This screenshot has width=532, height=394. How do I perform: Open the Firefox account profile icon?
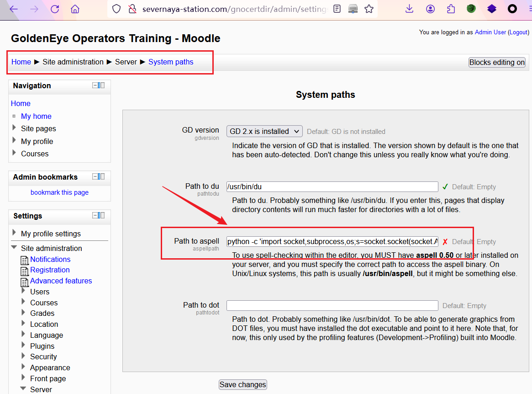click(430, 9)
